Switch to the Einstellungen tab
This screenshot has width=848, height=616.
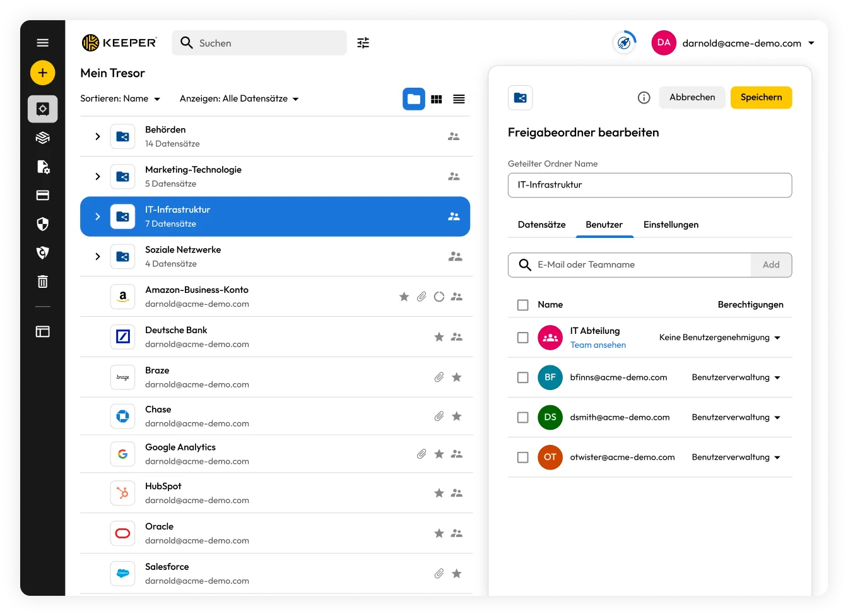point(671,225)
